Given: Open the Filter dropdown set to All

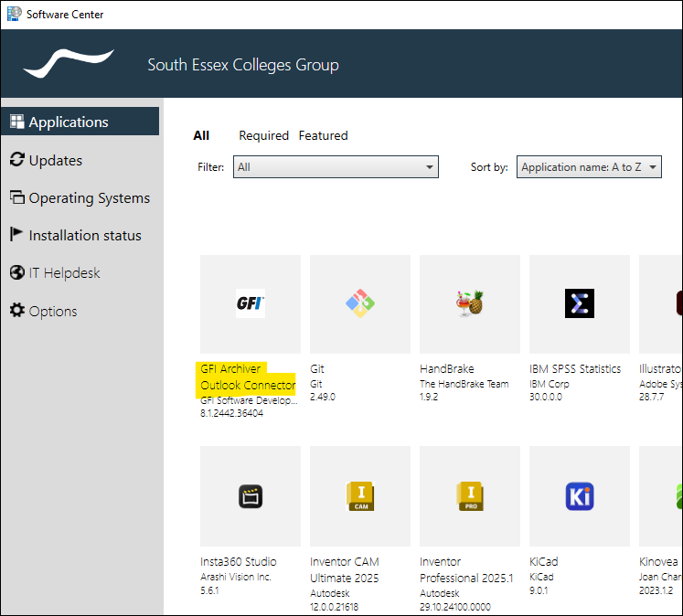Looking at the screenshot, I should (x=336, y=166).
